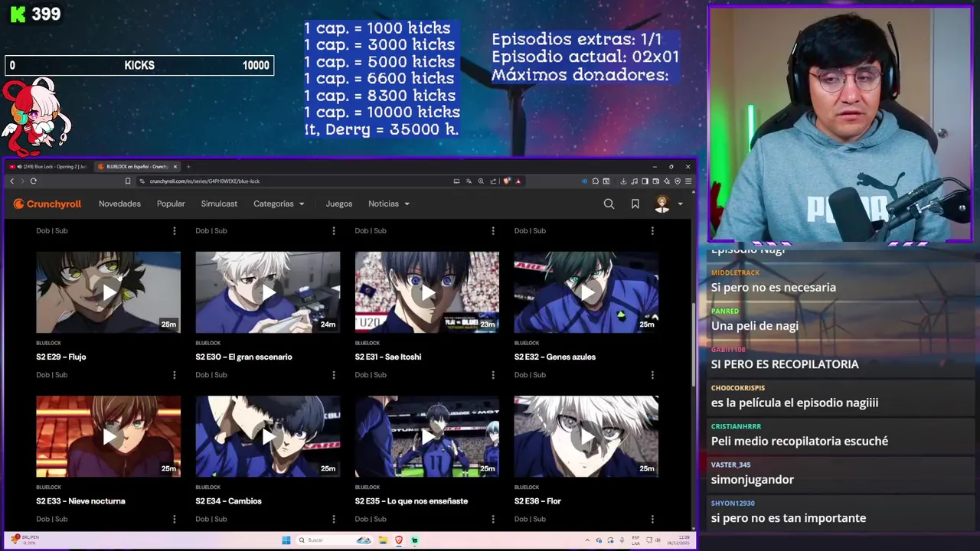
Task: Show hidden system tray icons
Action: pyautogui.click(x=588, y=540)
